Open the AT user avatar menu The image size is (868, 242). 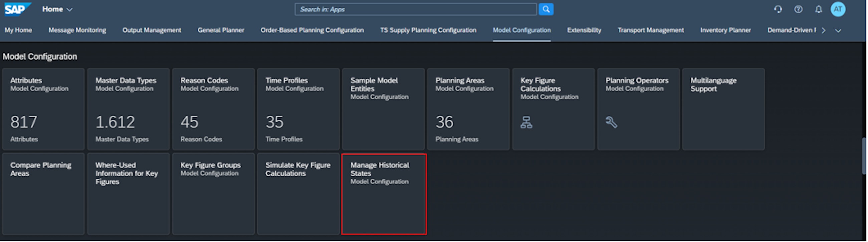[838, 9]
